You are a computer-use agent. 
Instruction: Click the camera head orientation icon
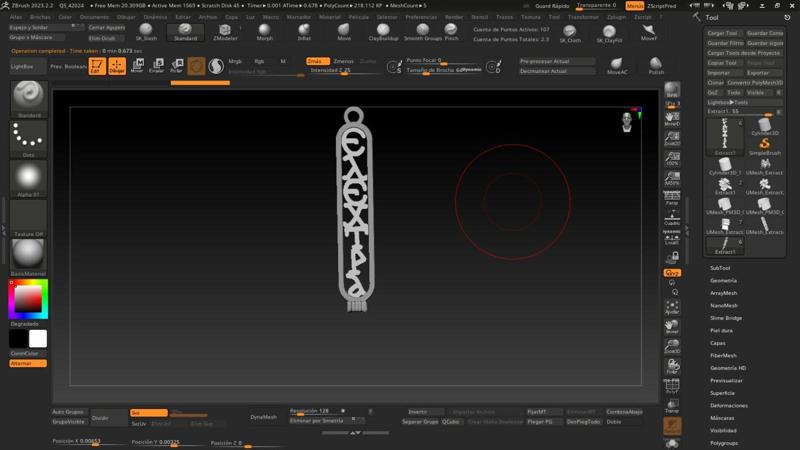pos(627,122)
